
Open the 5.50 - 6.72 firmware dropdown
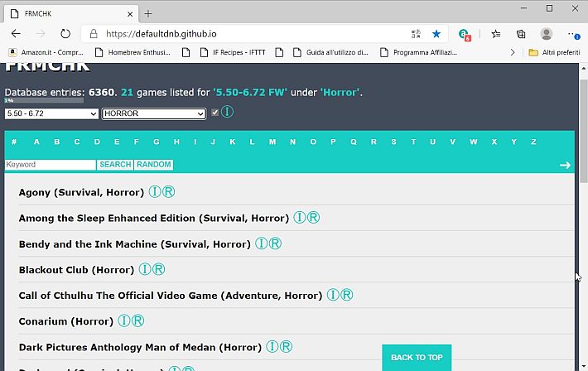click(51, 113)
